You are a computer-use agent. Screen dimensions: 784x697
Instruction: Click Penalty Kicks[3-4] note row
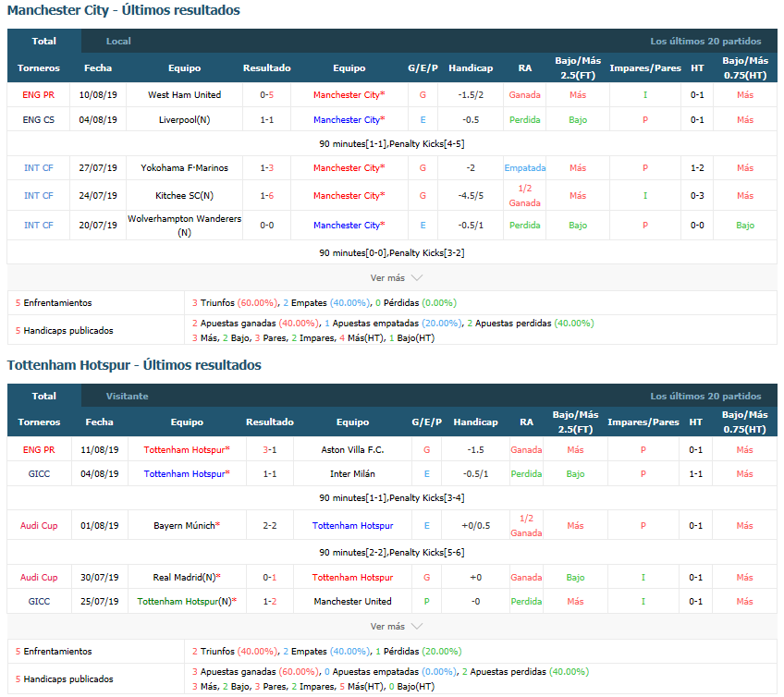(x=392, y=498)
